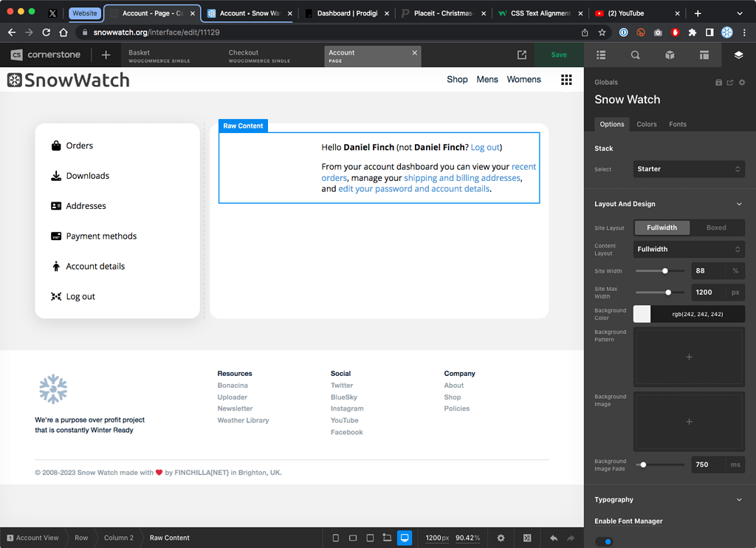Open the Log out link in account text
756x548 pixels.
point(484,147)
